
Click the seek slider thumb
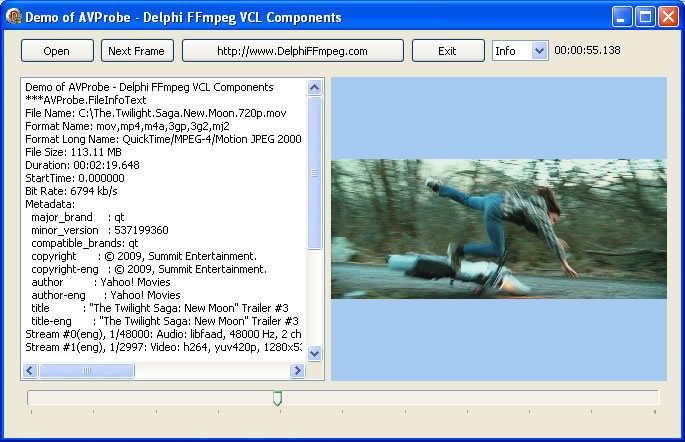(277, 398)
